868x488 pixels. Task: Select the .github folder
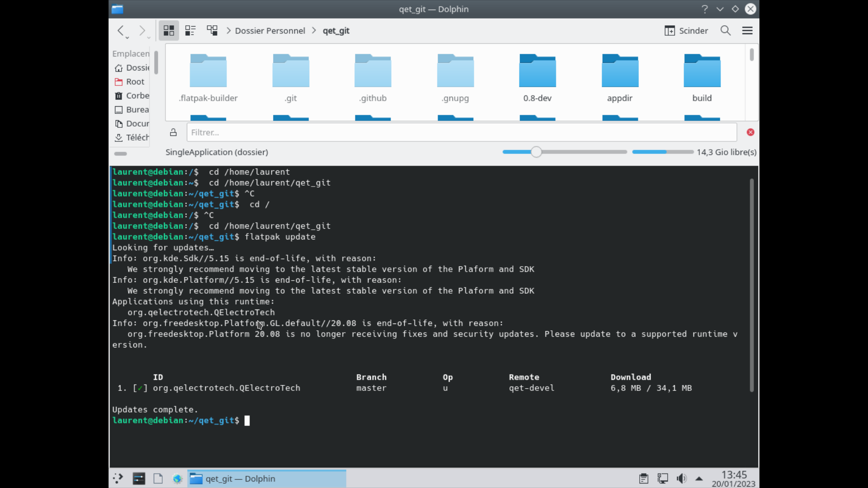pyautogui.click(x=373, y=78)
